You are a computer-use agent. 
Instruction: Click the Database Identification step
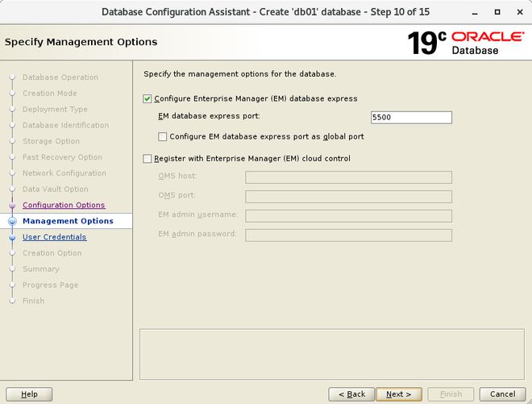[x=66, y=125]
